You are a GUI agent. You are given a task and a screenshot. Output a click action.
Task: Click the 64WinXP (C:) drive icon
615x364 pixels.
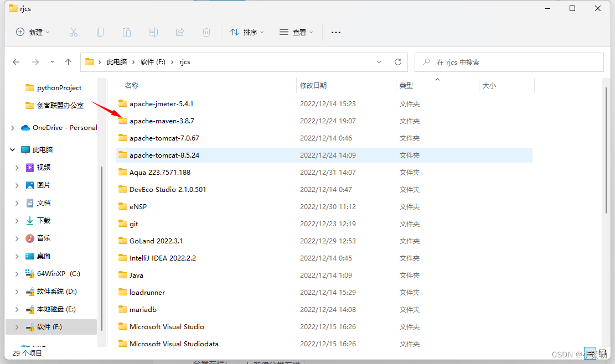tap(30, 273)
